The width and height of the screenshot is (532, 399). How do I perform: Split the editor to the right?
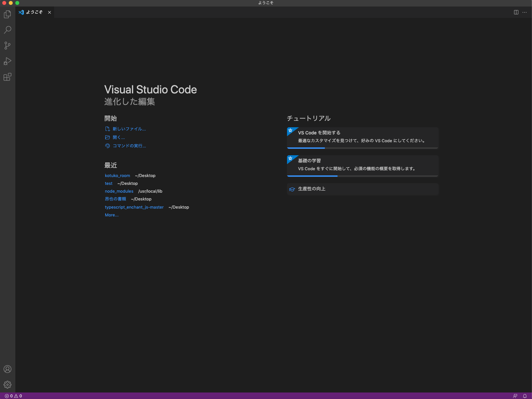(x=516, y=12)
